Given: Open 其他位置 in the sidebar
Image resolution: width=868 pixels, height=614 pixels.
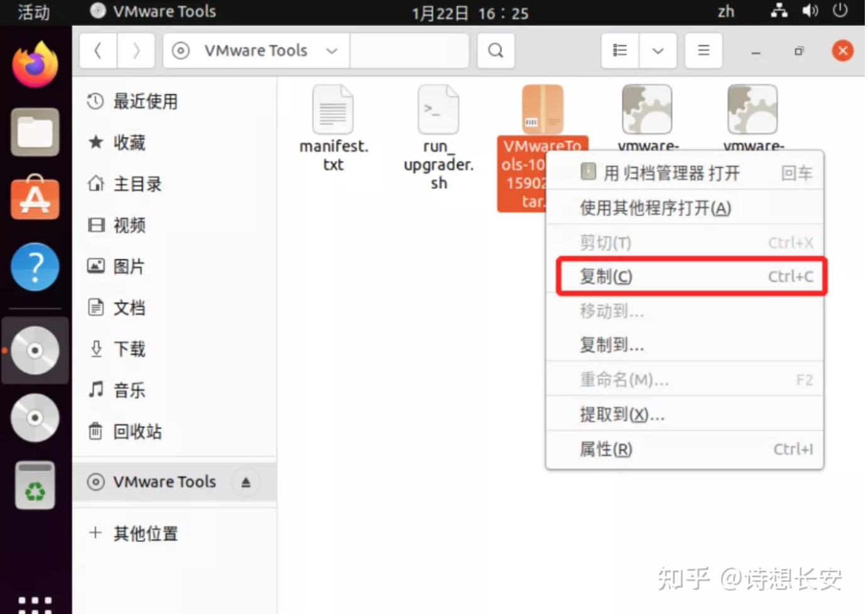Looking at the screenshot, I should pyautogui.click(x=144, y=533).
